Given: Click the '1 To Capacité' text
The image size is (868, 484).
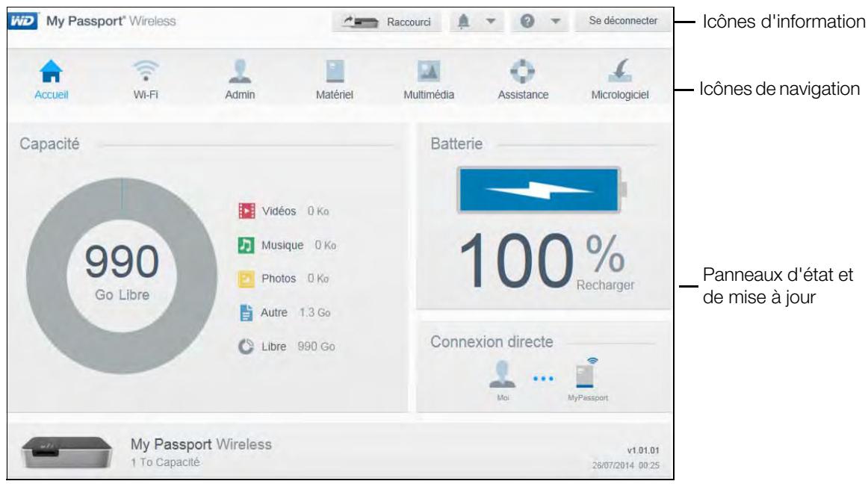Looking at the screenshot, I should click(165, 462).
